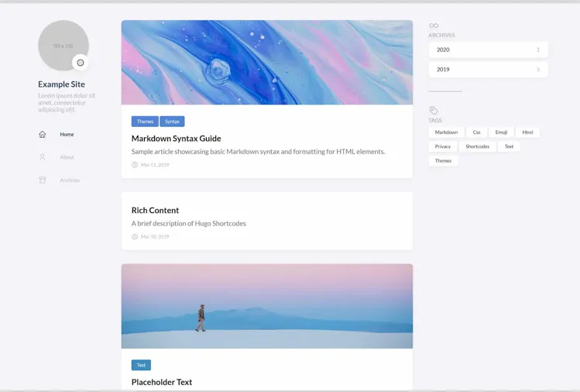This screenshot has width=580, height=392.
Task: Filter by the Emoji tag
Action: (x=501, y=132)
